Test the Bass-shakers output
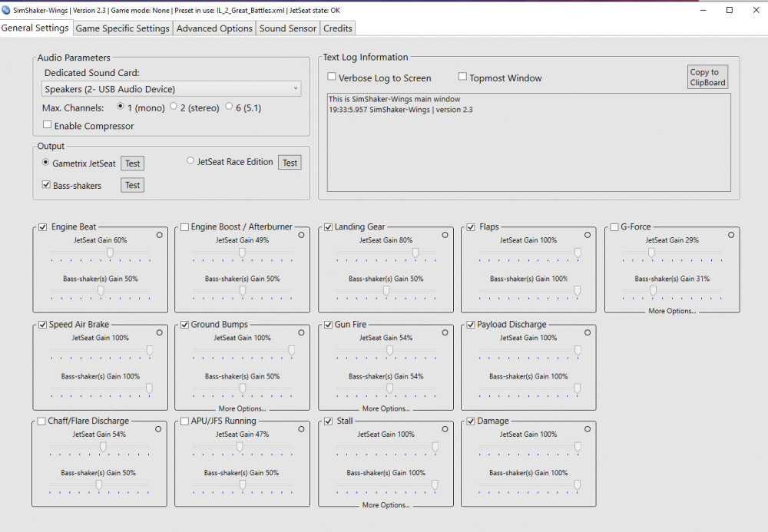The width and height of the screenshot is (768, 532). tap(133, 185)
